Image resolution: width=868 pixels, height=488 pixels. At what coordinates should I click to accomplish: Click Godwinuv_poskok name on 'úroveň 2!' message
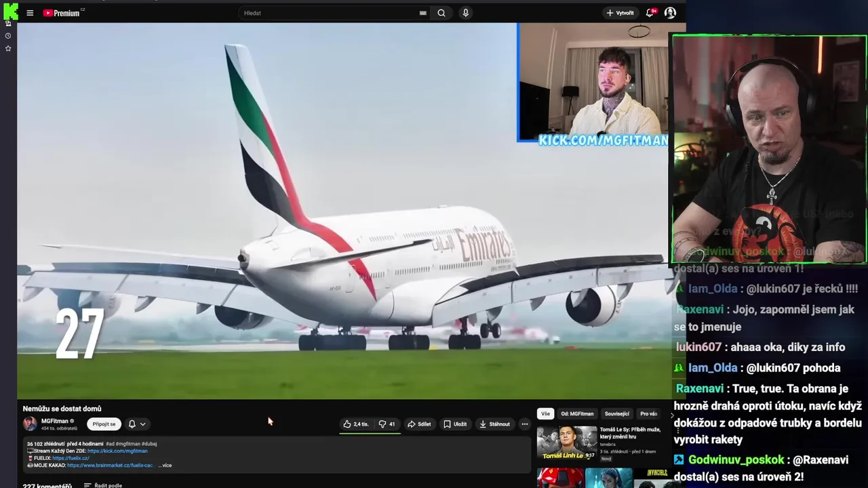[736, 460]
